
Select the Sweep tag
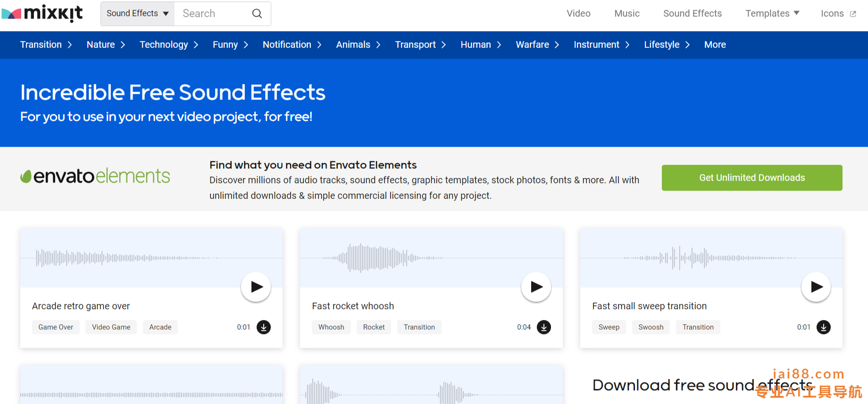(609, 327)
